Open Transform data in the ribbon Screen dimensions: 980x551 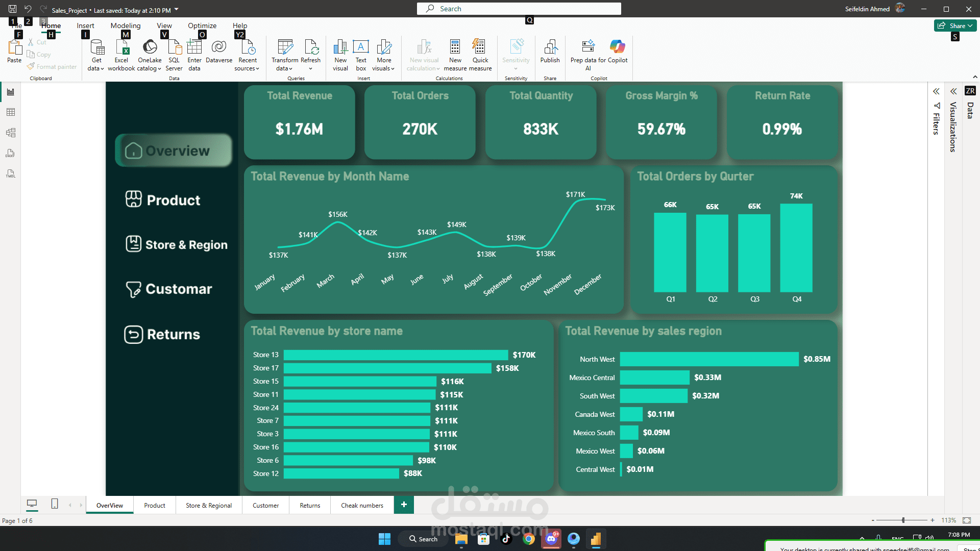point(285,47)
